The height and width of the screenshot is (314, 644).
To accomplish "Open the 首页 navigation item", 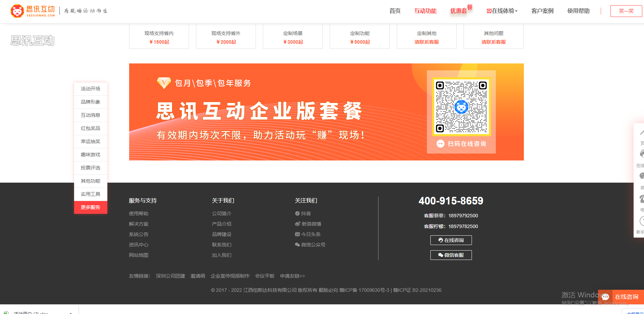I will (395, 11).
